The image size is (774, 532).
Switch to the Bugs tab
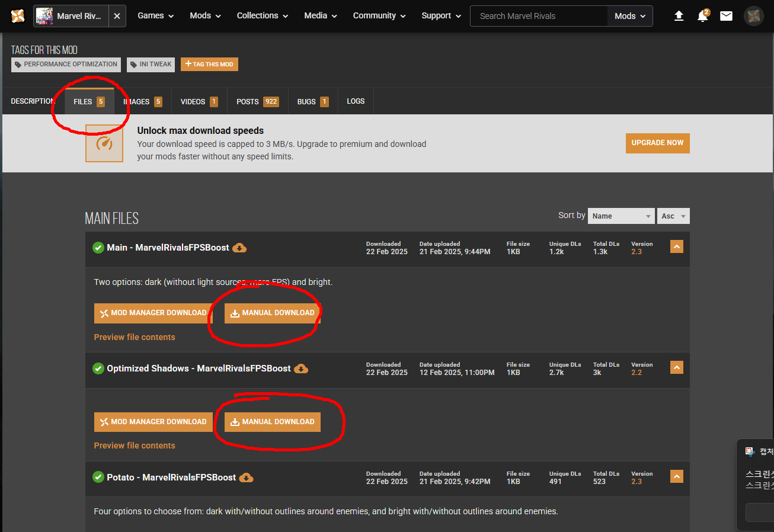[x=313, y=101]
